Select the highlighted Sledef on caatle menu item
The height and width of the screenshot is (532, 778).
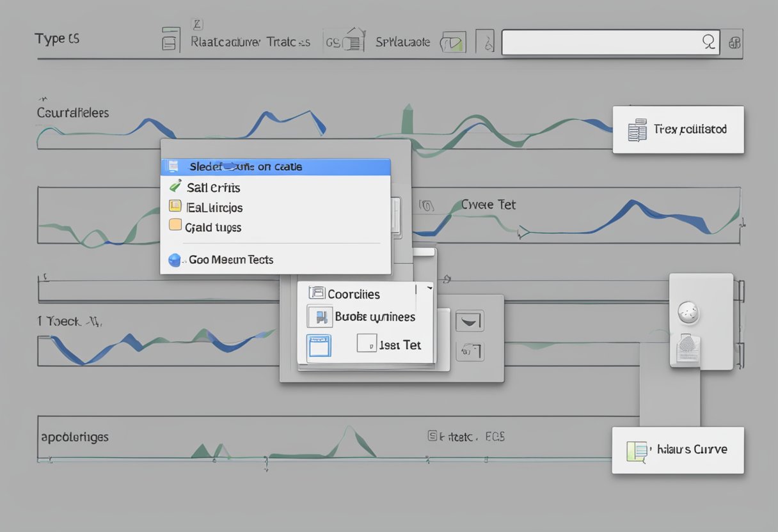[x=275, y=167]
